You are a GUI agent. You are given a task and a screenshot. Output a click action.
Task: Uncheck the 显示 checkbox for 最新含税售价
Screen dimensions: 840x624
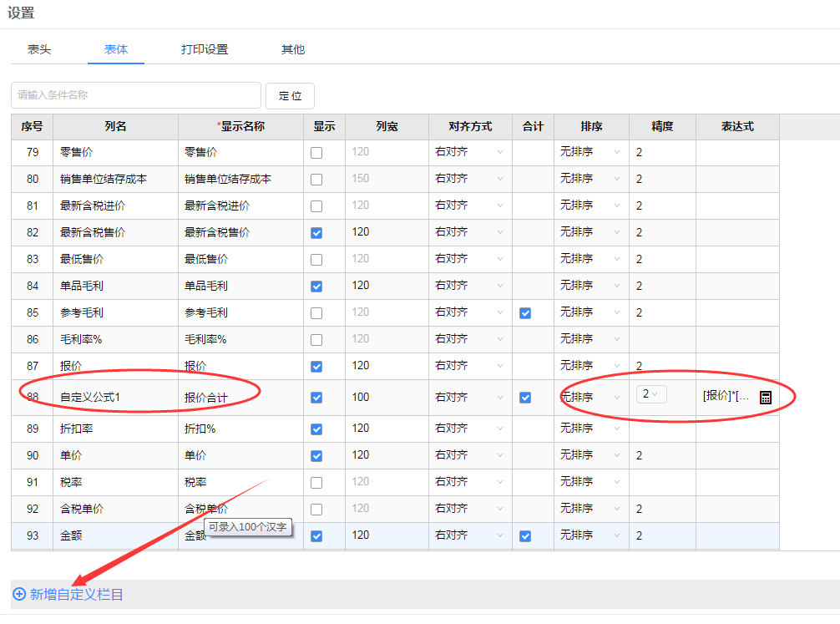(316, 233)
